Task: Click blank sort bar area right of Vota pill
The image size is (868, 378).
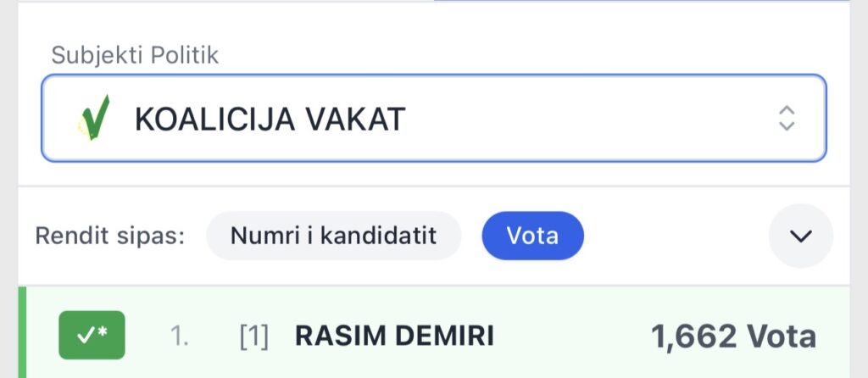Action: (x=674, y=235)
